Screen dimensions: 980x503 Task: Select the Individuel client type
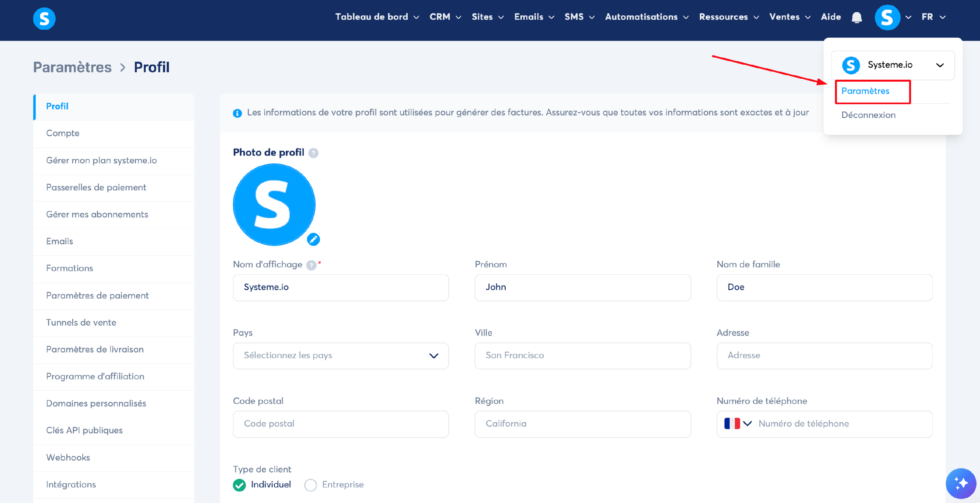[x=239, y=485]
